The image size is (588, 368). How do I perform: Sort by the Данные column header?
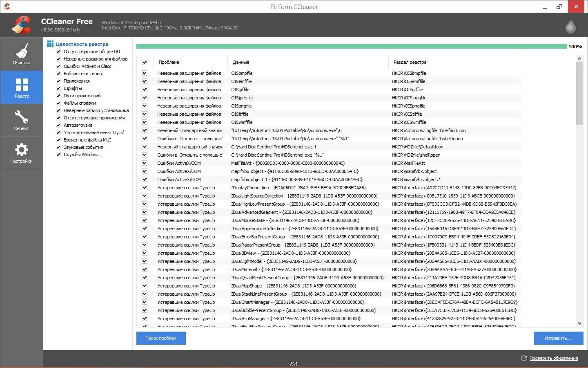tap(308, 62)
